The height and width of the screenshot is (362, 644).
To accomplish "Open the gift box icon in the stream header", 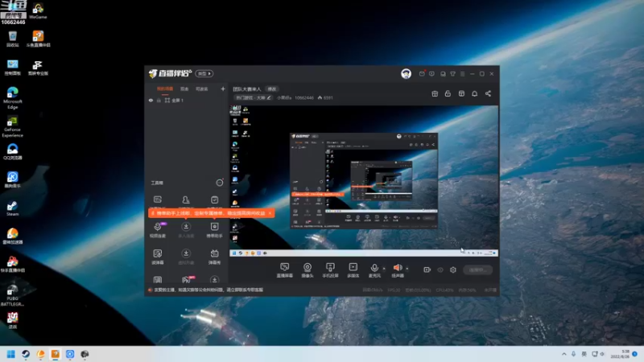I will coord(435,93).
